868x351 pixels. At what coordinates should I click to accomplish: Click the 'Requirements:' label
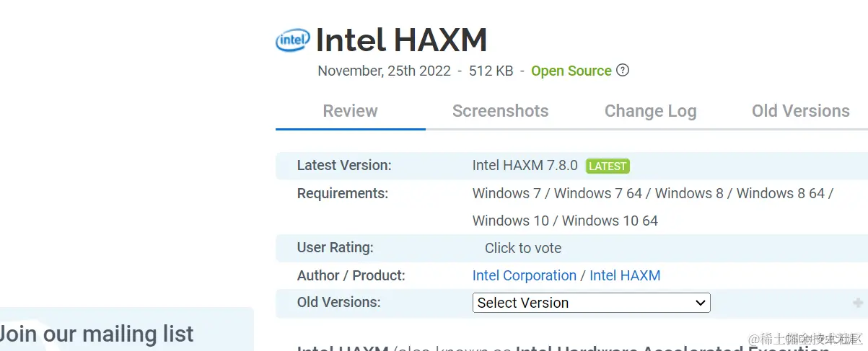pos(343,193)
